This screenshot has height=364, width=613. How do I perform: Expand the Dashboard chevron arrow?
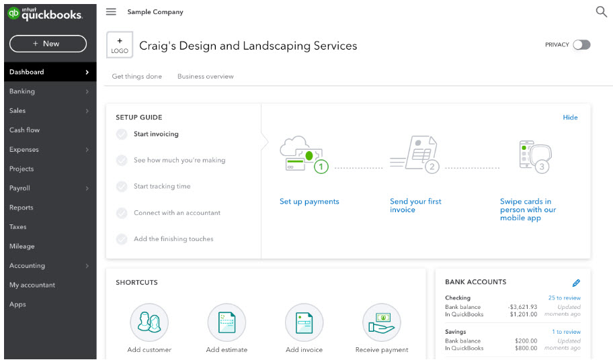87,73
